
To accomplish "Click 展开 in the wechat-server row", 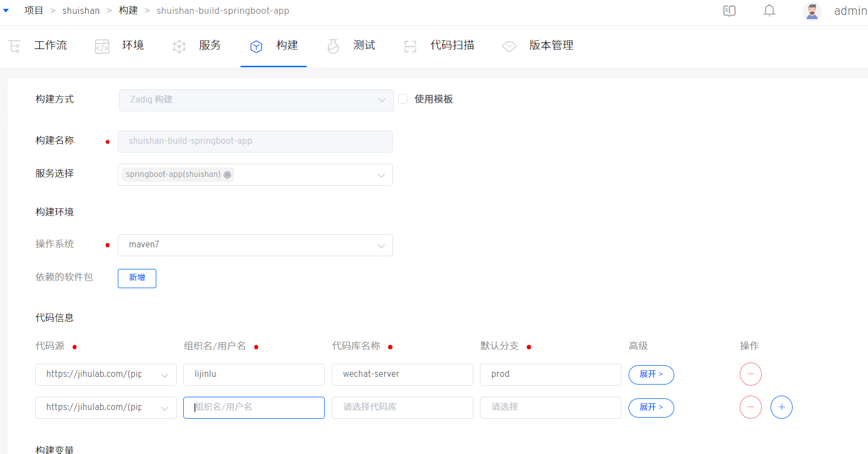I will (651, 375).
